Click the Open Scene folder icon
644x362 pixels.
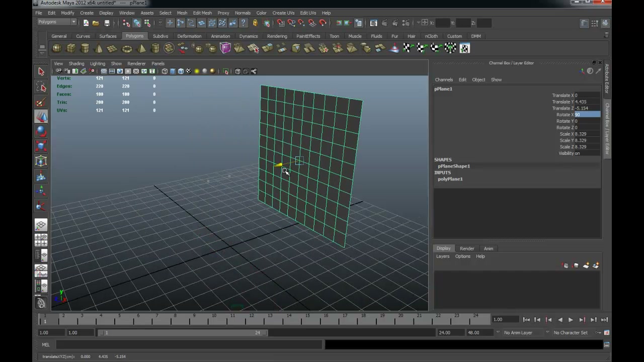point(96,23)
